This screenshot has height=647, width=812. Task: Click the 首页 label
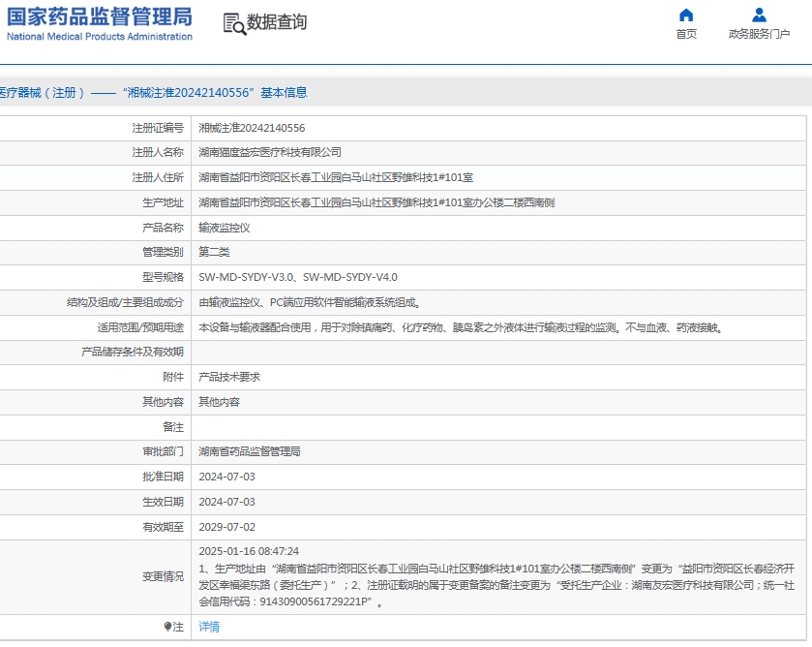coord(686,34)
